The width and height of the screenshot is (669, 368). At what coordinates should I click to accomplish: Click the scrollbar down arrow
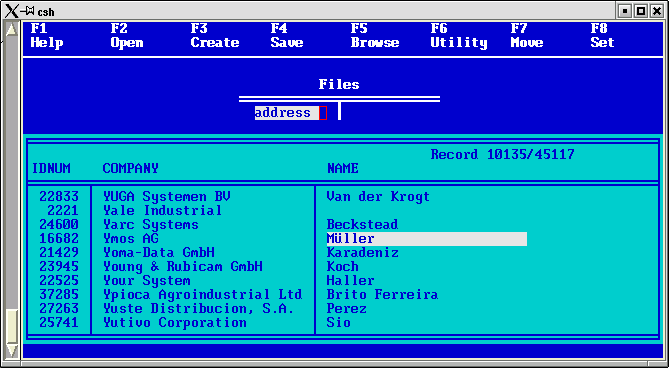12,351
